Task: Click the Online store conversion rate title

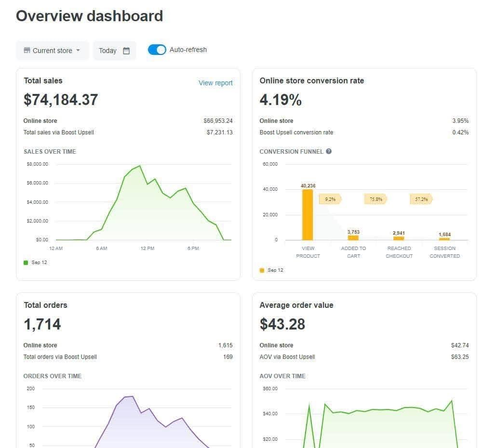Action: [x=312, y=81]
